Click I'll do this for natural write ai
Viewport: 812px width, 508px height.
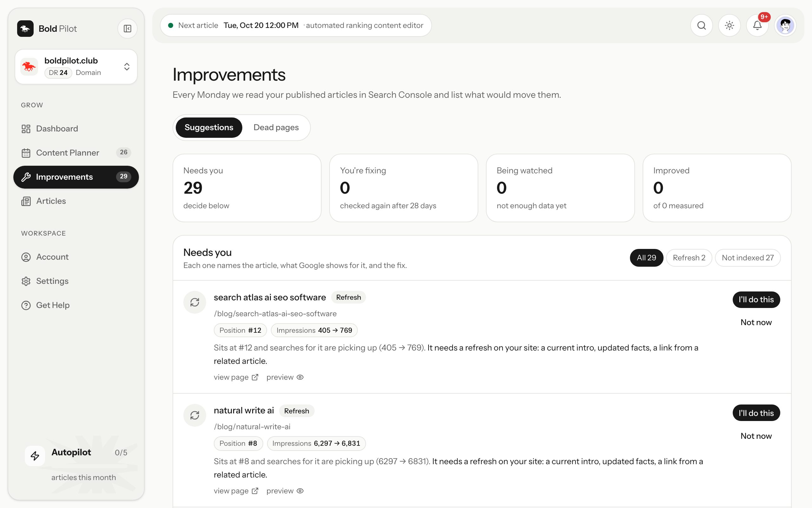click(756, 413)
